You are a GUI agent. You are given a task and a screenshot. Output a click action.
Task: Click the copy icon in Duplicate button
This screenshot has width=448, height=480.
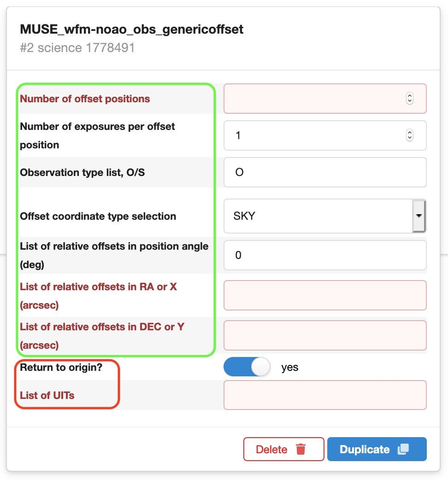point(403,449)
